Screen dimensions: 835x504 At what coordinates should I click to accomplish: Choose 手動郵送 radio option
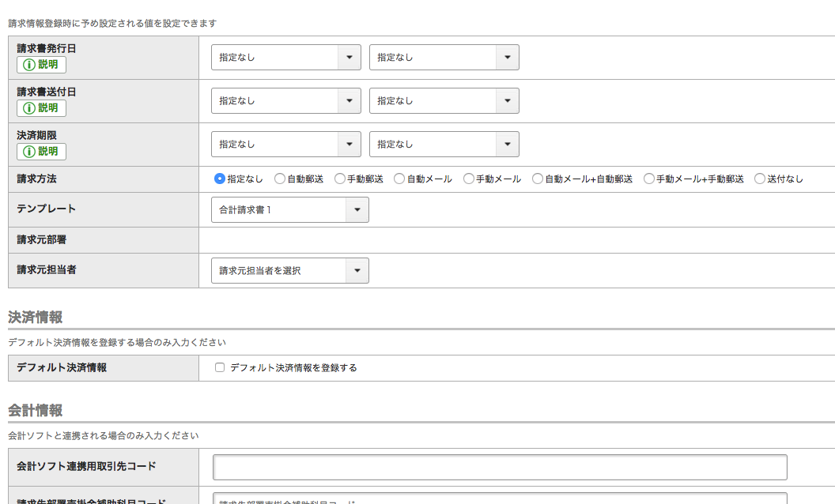[340, 179]
